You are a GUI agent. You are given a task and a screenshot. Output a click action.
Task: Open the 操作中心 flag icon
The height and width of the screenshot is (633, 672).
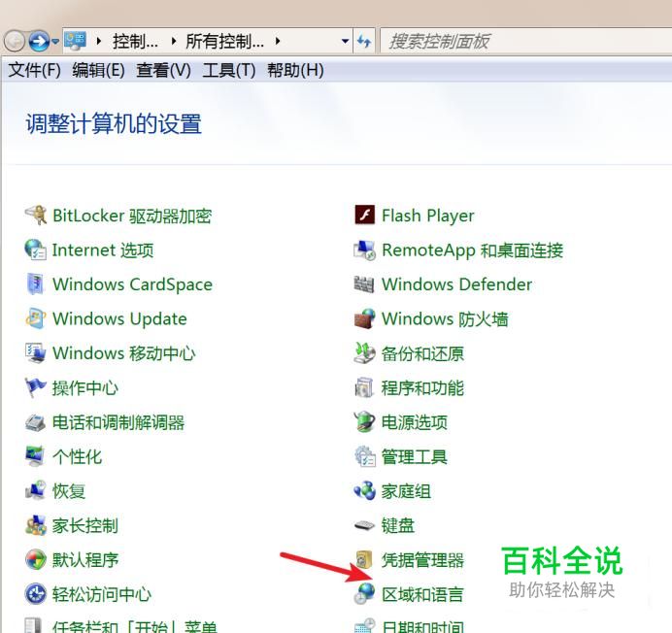tap(36, 387)
